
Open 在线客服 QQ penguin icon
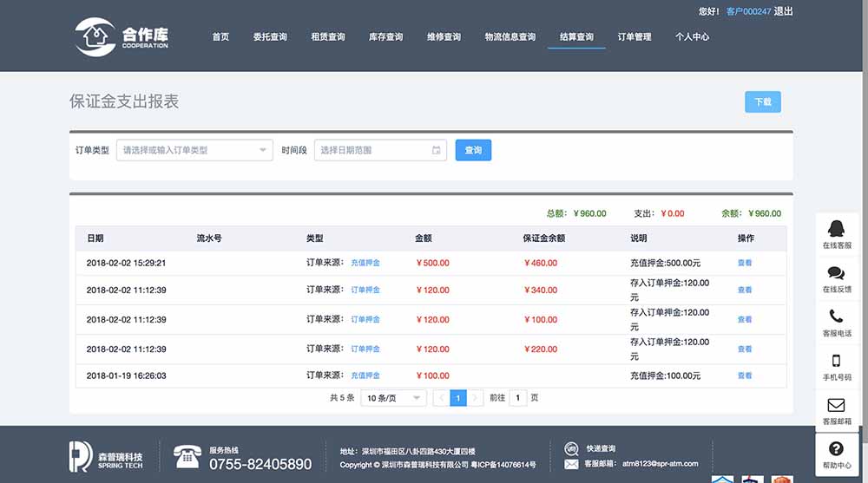click(836, 228)
